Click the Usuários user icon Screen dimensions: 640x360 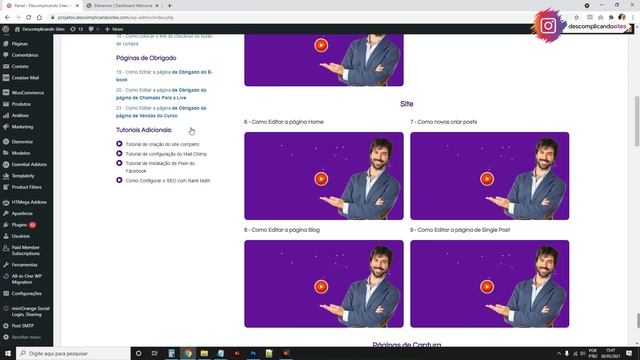coord(6,236)
